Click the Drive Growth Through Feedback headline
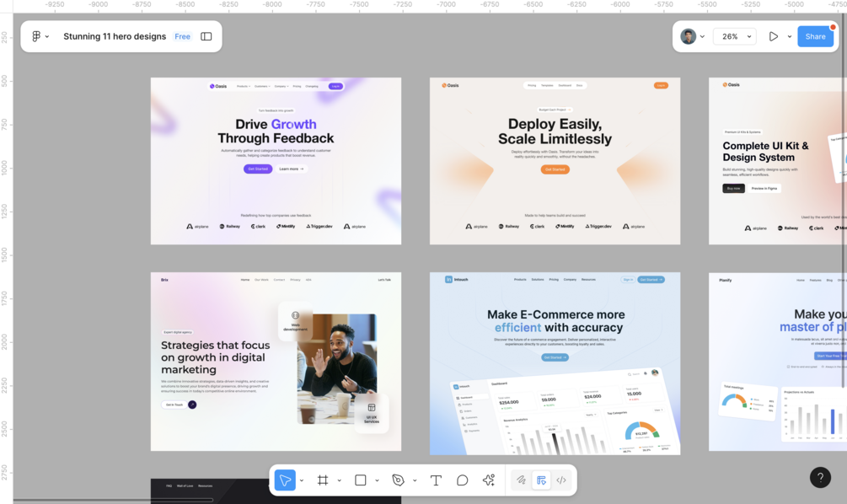This screenshot has width=847, height=504. 276,131
